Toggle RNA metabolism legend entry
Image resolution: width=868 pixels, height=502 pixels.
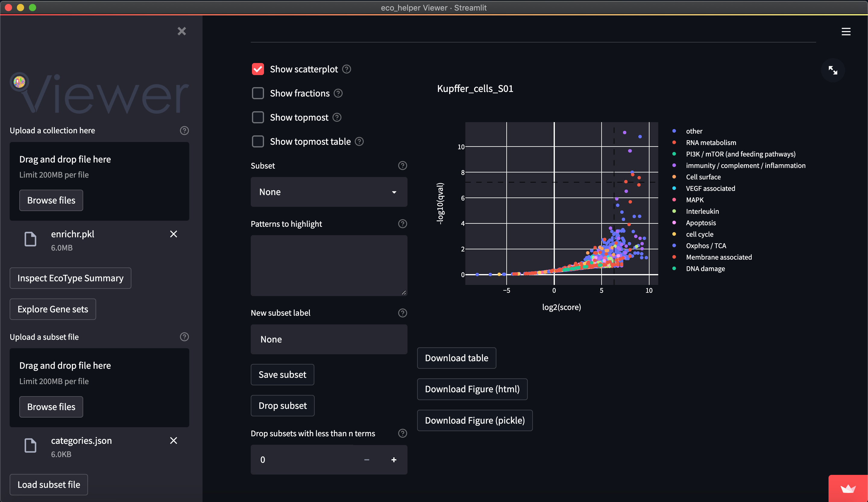click(x=711, y=143)
